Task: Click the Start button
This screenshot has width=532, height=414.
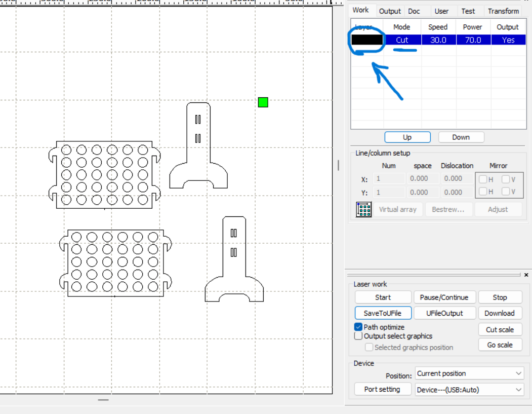Action: (383, 297)
